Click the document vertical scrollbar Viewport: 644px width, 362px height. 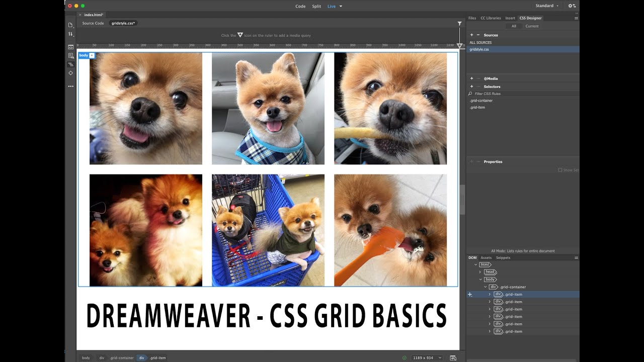pos(462,199)
